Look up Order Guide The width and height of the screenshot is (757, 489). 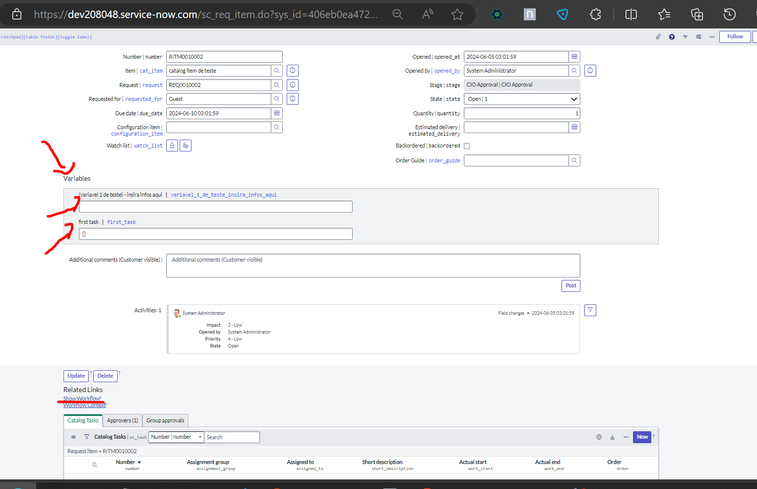click(x=574, y=160)
